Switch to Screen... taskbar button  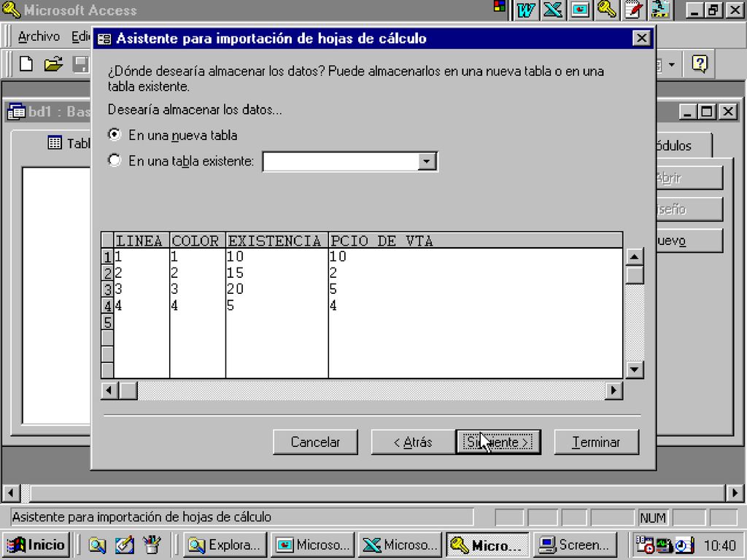pos(575,545)
